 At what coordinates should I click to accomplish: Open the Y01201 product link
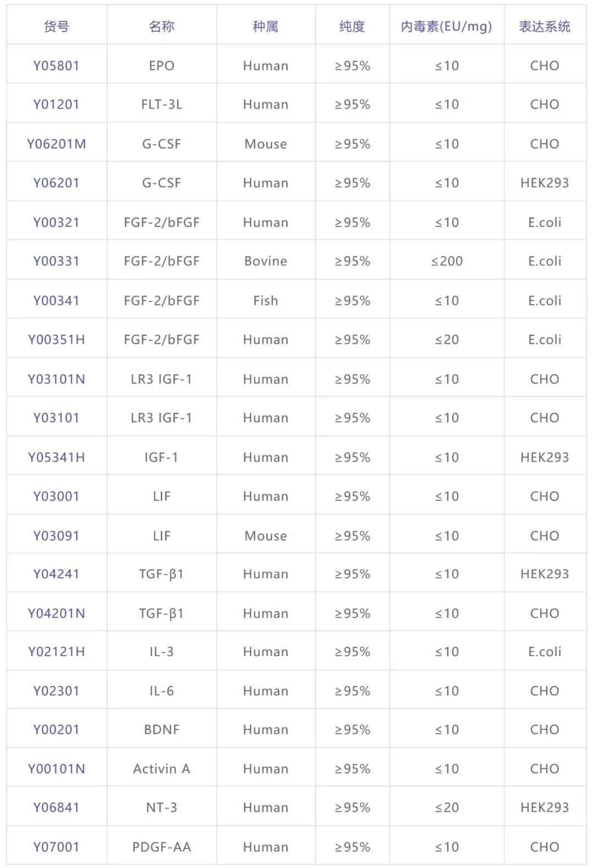(56, 105)
